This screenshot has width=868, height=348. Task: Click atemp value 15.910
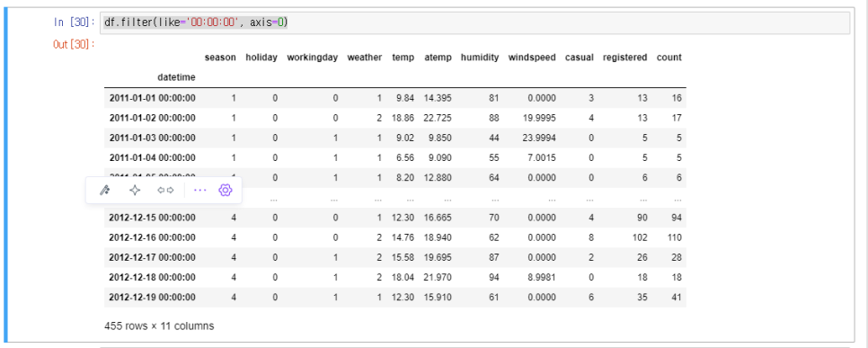pos(438,298)
